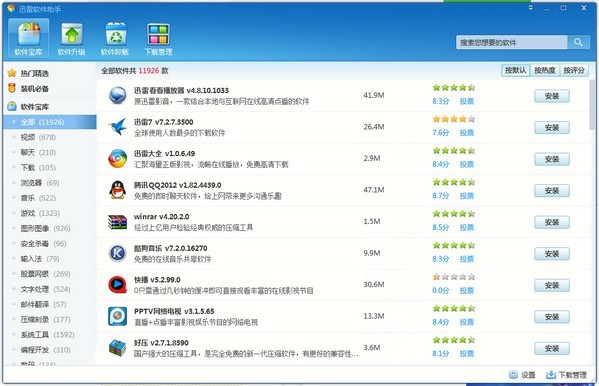Image resolution: width=599 pixels, height=386 pixels.
Task: Open the winrar v4.20.2.0 title
Action: pos(162,216)
